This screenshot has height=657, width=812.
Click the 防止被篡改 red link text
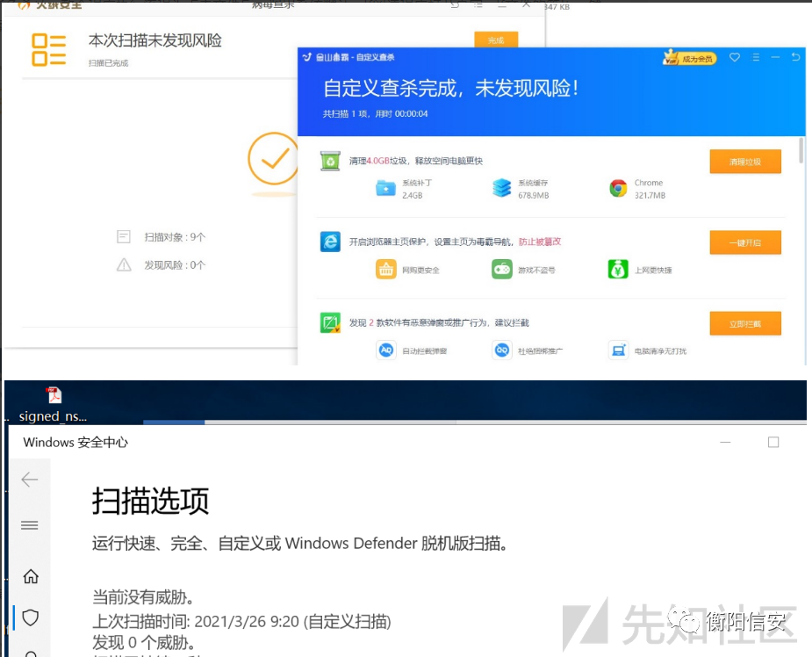pos(540,242)
